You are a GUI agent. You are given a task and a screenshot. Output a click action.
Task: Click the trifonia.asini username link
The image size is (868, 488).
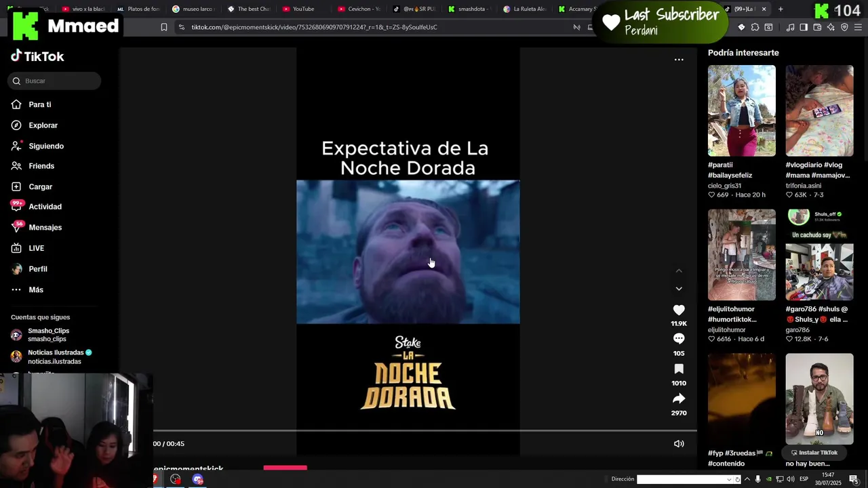804,186
